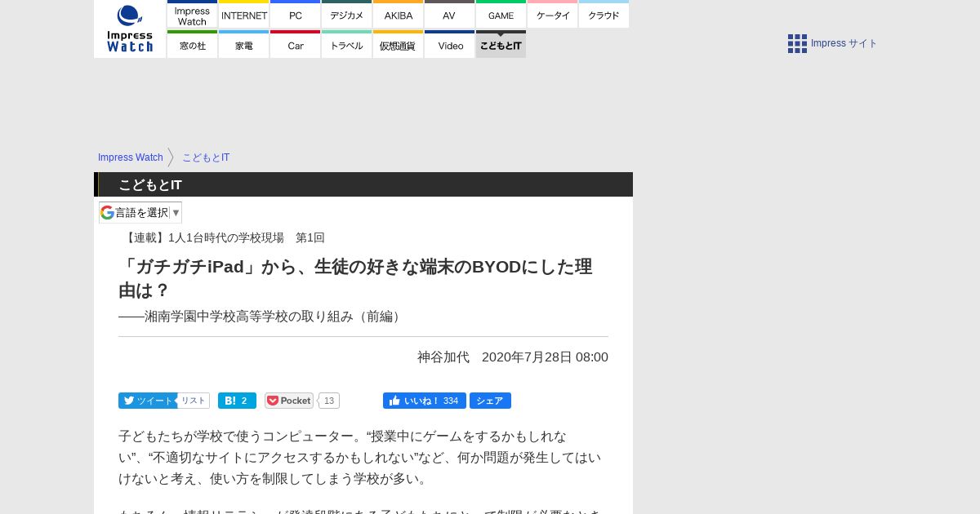
Task: Click the Impress Watch breadcrumb link
Action: click(x=131, y=157)
